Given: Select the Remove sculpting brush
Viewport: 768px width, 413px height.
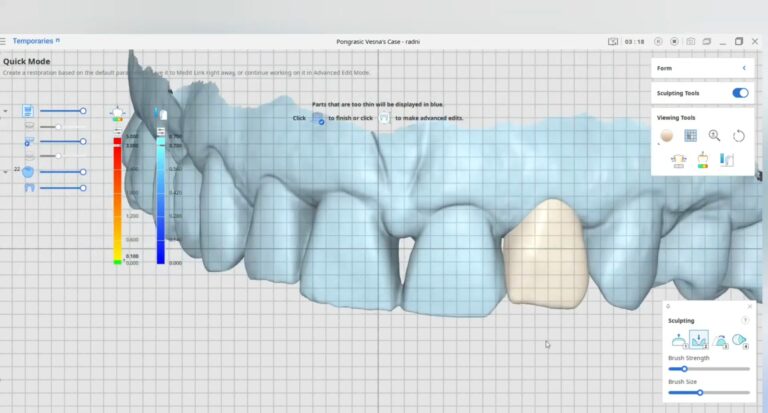Looking at the screenshot, I should 699,340.
